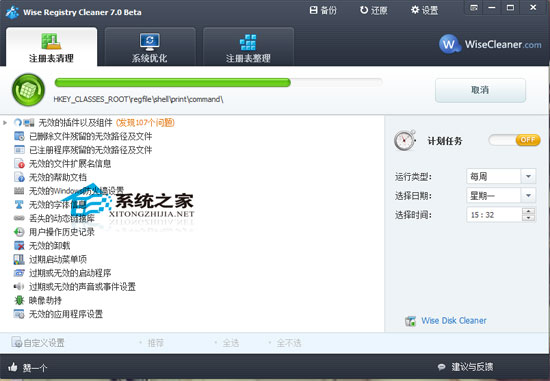Click the 无效的字体信息 font icon

point(19,205)
